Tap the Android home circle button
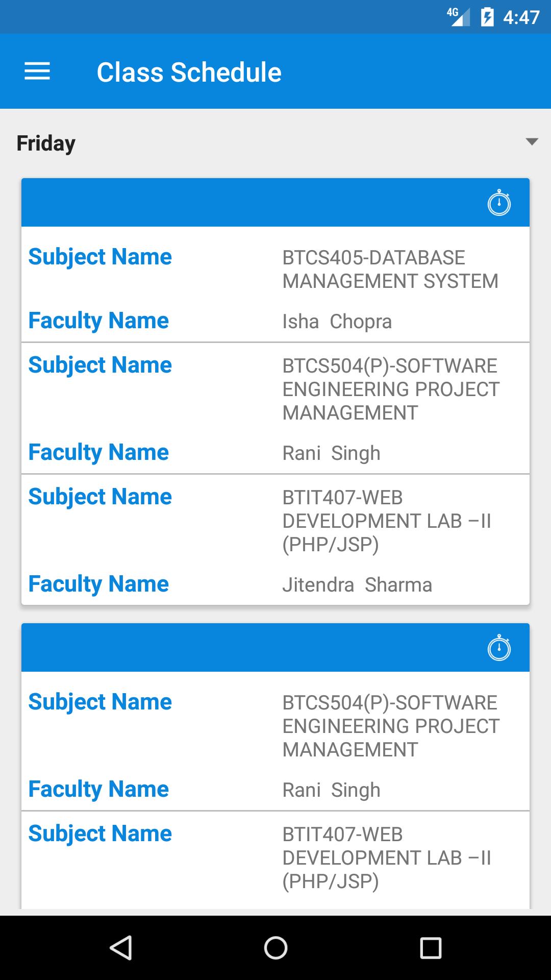Screen dimensions: 551x980 pos(275,948)
